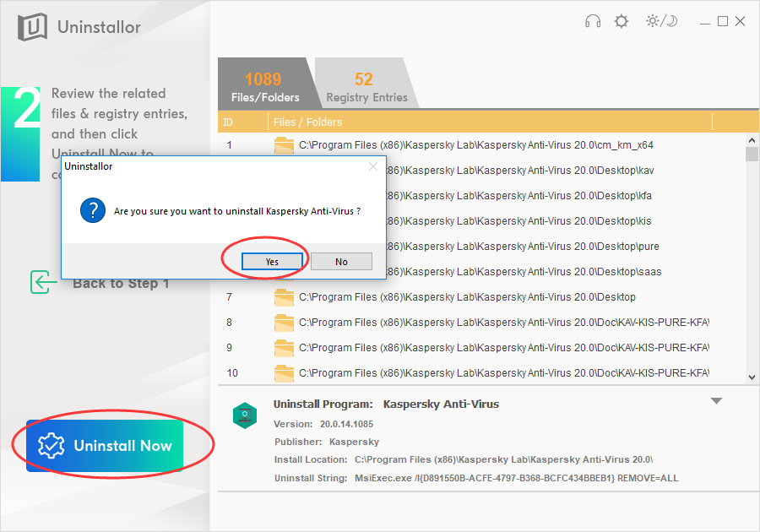Click the scrollbar down arrow

pos(752,377)
